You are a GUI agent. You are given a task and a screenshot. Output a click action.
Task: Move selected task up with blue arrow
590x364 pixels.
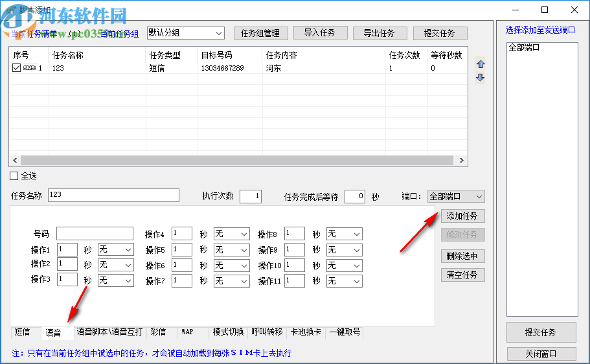tap(480, 64)
